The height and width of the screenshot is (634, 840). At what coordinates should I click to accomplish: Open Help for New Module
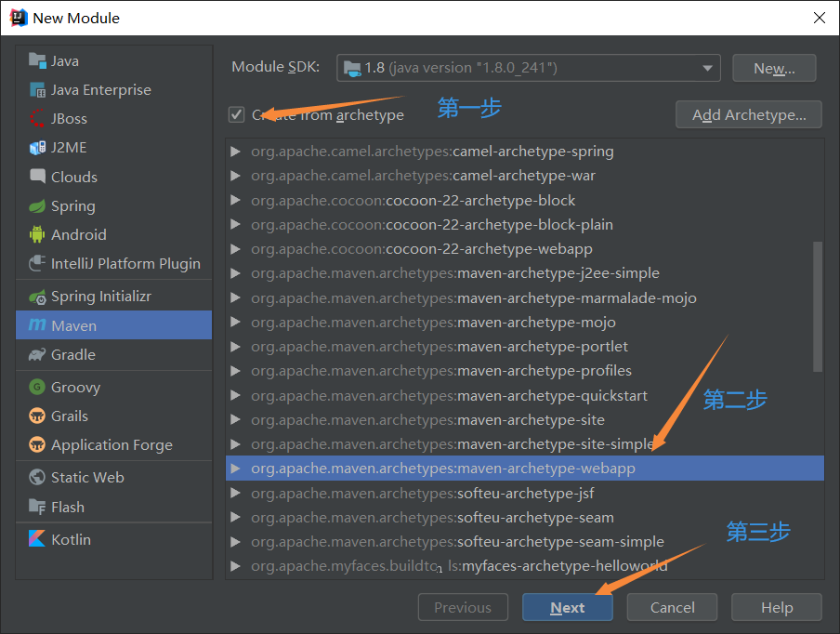pyautogui.click(x=776, y=607)
